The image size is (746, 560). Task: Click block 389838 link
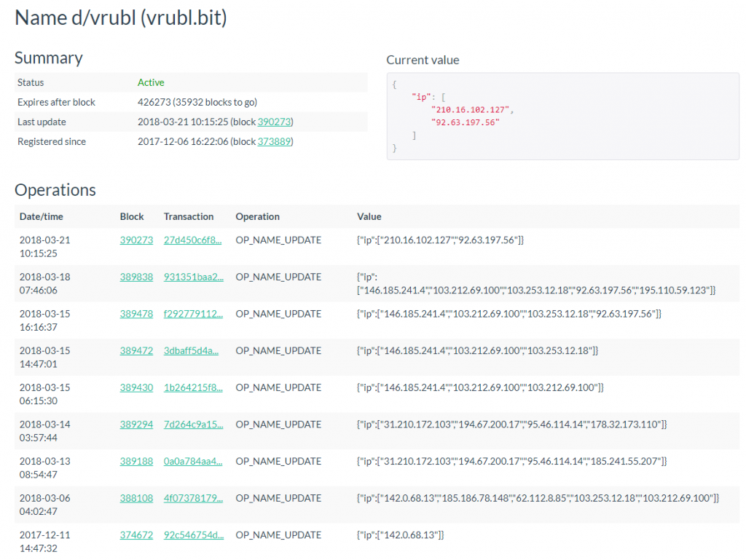tap(136, 277)
